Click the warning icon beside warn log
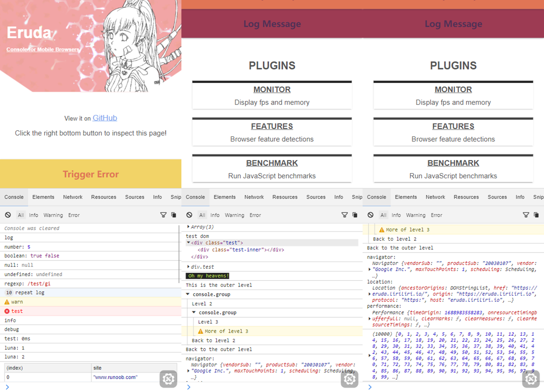The height and width of the screenshot is (392, 544). click(7, 302)
